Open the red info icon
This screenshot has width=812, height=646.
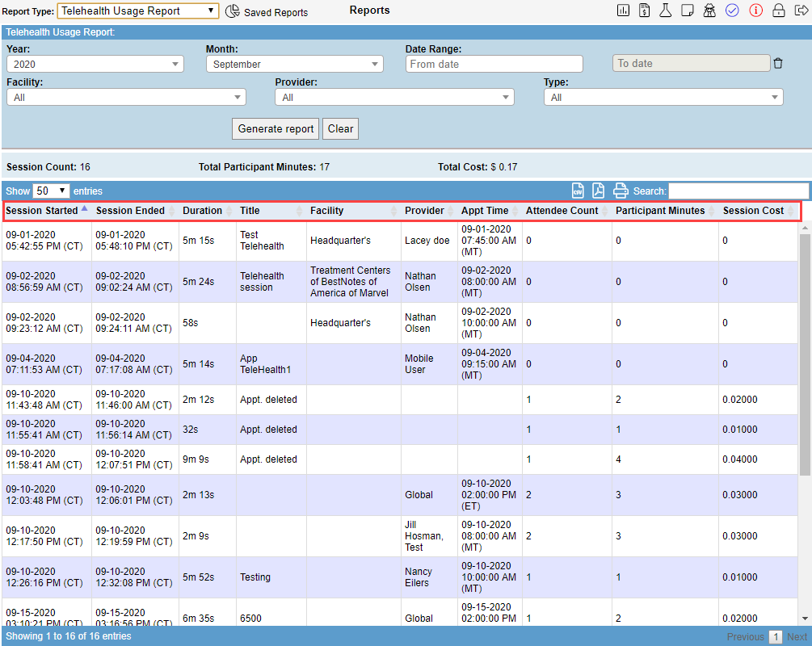point(755,10)
